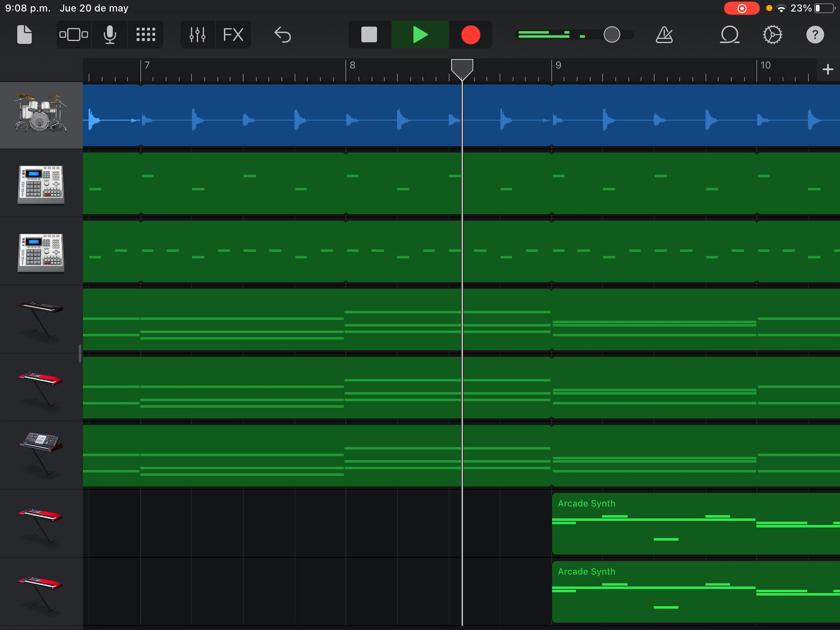Select the Alchemy synth keyboard track header

[41, 455]
